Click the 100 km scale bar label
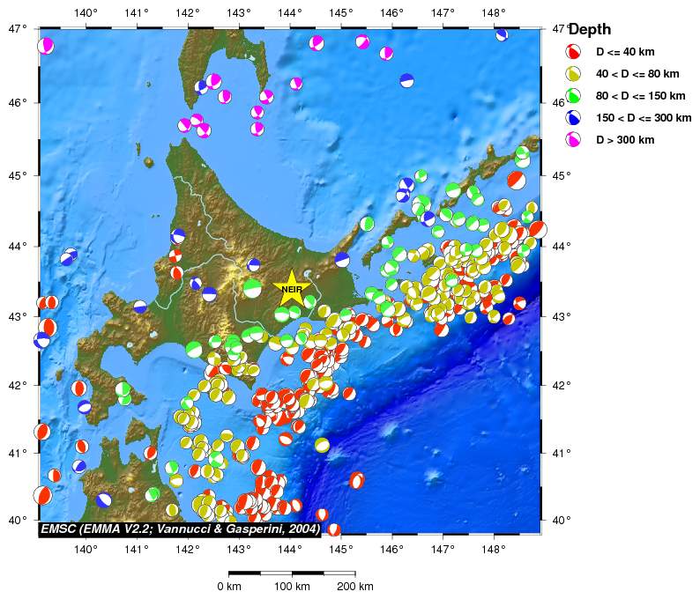The height and width of the screenshot is (599, 700). [292, 587]
